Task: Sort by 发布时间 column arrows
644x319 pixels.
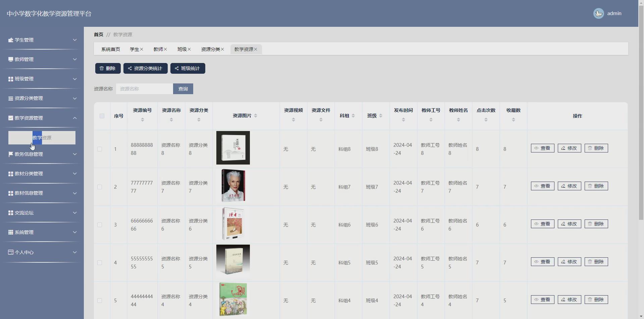Action: point(404,120)
